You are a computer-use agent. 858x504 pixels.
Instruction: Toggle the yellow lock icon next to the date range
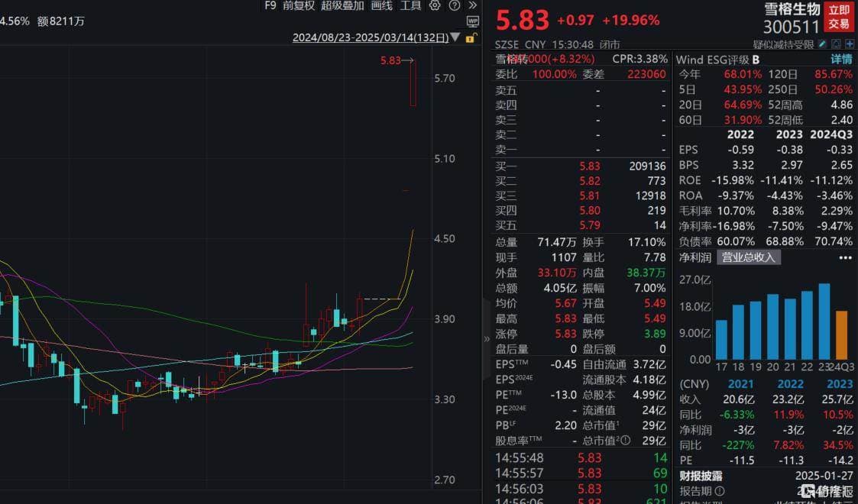point(471,37)
